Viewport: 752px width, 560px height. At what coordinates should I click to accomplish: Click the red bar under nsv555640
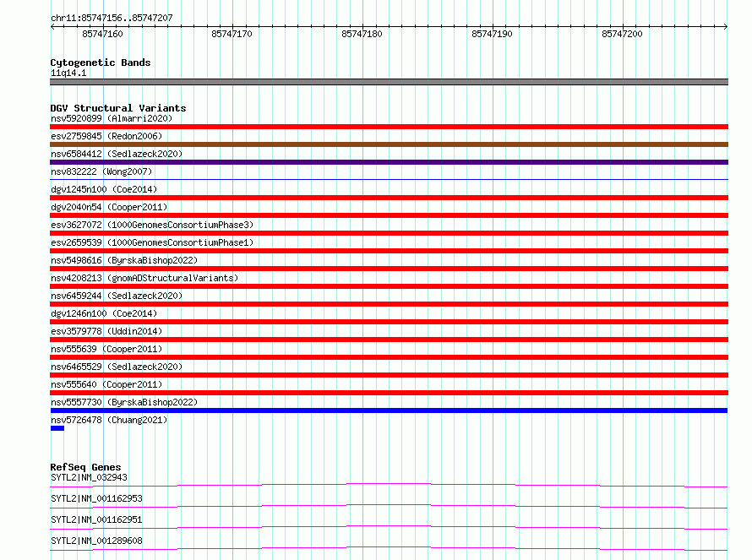pos(389,393)
